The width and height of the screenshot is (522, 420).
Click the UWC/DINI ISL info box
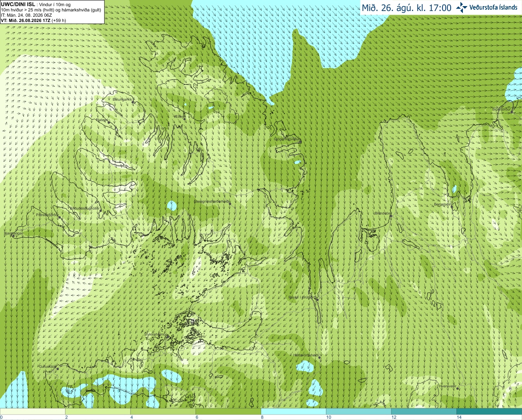pos(52,12)
